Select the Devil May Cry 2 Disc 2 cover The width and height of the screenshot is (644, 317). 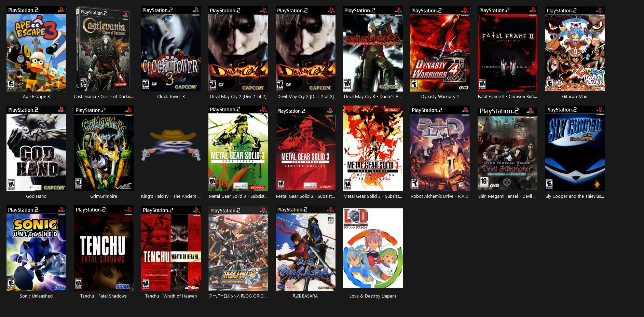point(305,49)
